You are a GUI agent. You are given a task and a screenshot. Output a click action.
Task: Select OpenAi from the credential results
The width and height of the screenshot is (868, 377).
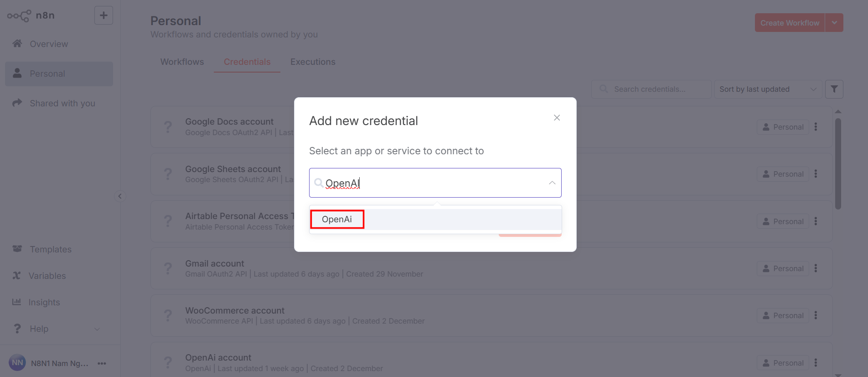tap(336, 219)
